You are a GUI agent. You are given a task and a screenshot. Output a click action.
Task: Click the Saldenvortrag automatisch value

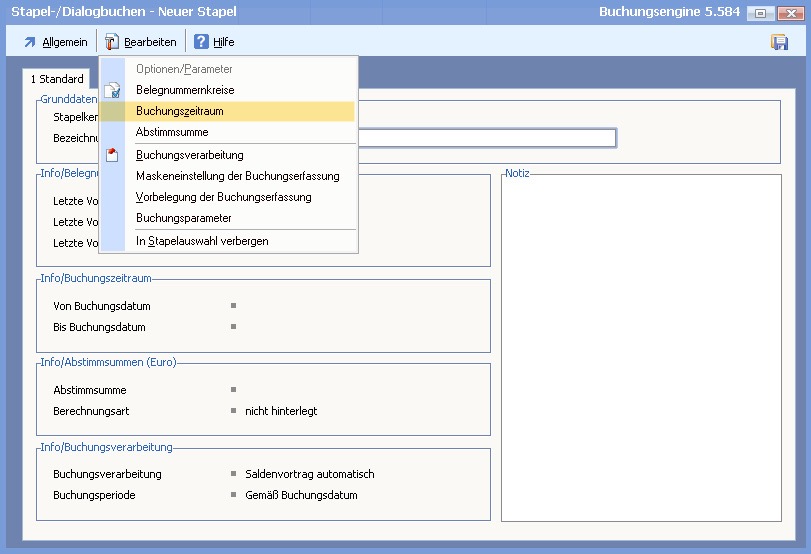pos(309,474)
